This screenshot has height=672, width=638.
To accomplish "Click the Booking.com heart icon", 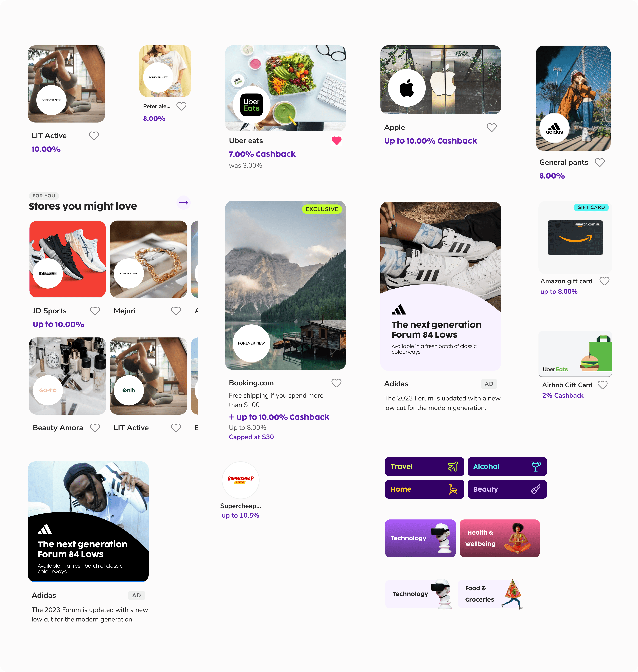I will (x=336, y=383).
